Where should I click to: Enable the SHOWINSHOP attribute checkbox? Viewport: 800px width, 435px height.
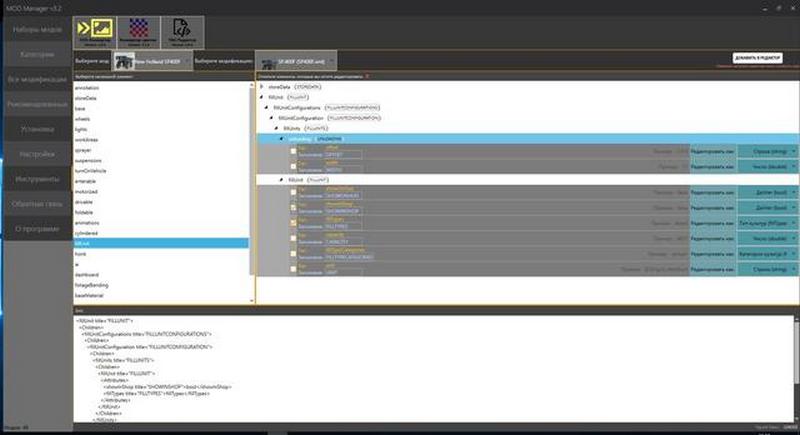point(293,207)
